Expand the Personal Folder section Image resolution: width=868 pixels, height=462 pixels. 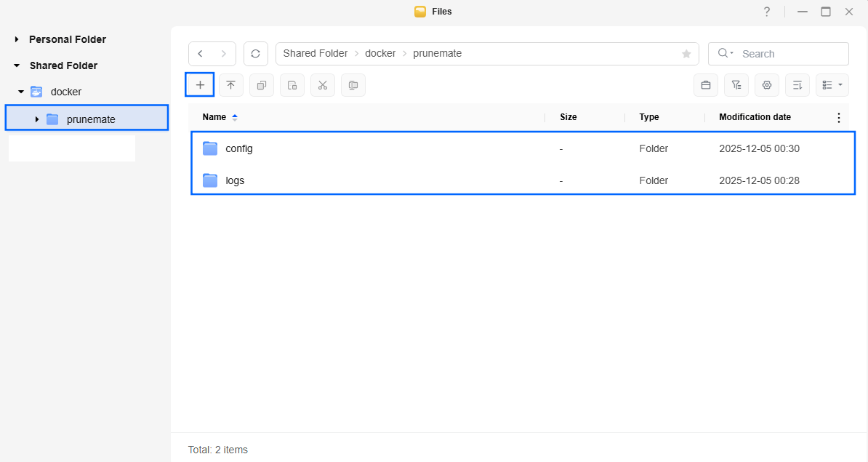click(x=17, y=39)
